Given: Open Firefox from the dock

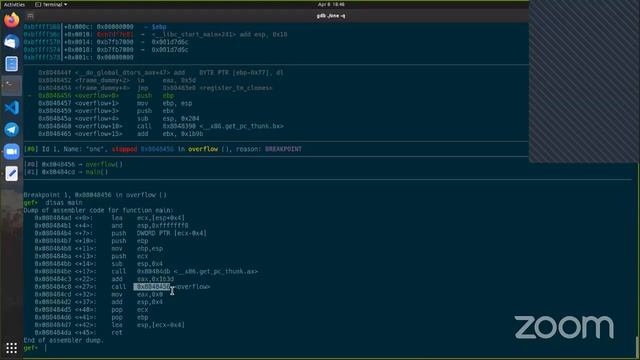Looking at the screenshot, I should (11, 20).
